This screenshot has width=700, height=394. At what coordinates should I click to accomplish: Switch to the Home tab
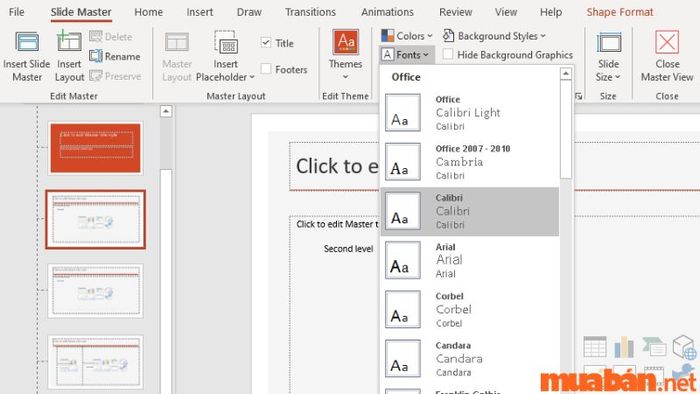148,12
